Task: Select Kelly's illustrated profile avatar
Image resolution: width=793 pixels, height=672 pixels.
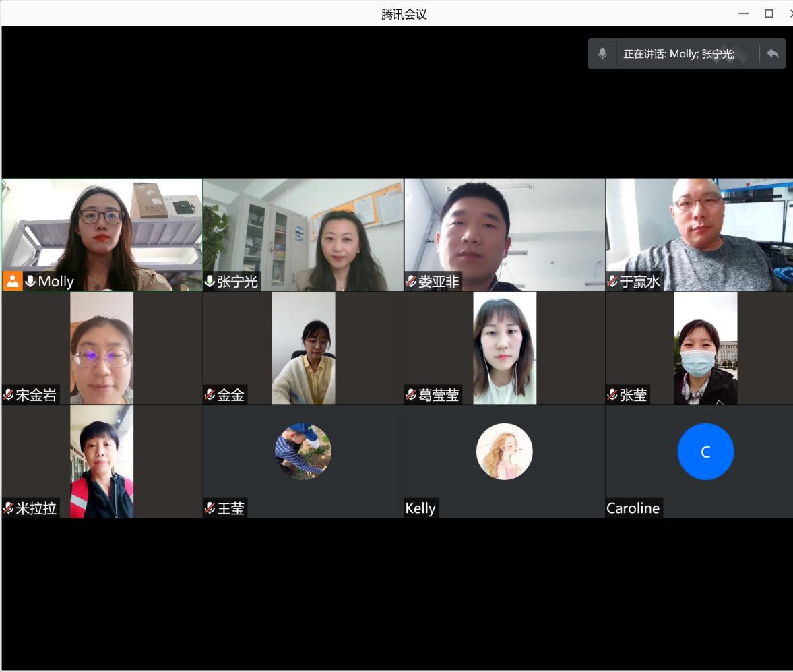Action: [x=504, y=452]
